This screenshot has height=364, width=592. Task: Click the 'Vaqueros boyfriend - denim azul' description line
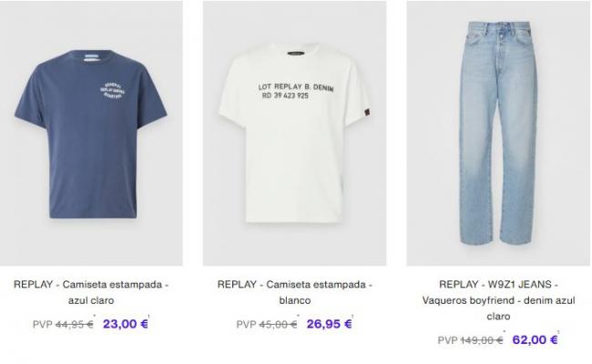click(x=498, y=300)
